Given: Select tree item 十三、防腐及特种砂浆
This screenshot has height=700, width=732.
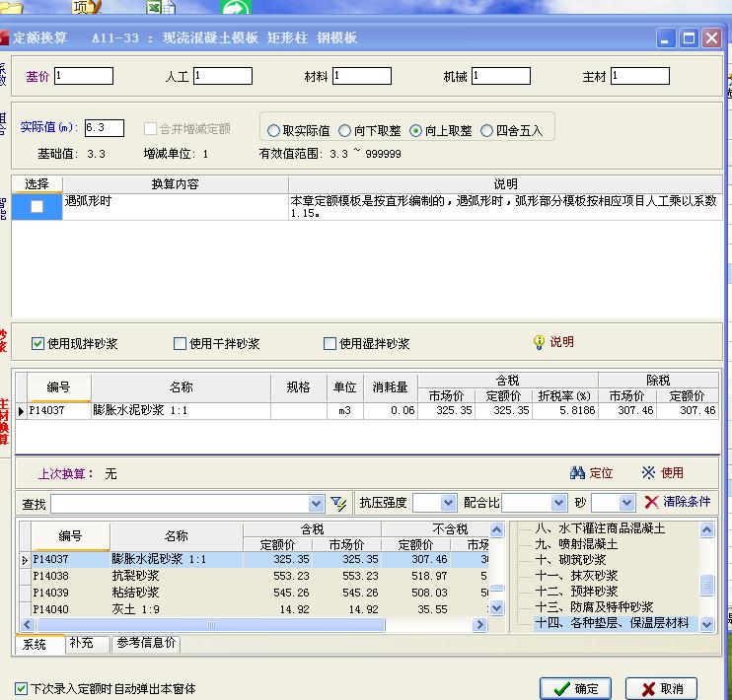Looking at the screenshot, I should coord(594,606).
